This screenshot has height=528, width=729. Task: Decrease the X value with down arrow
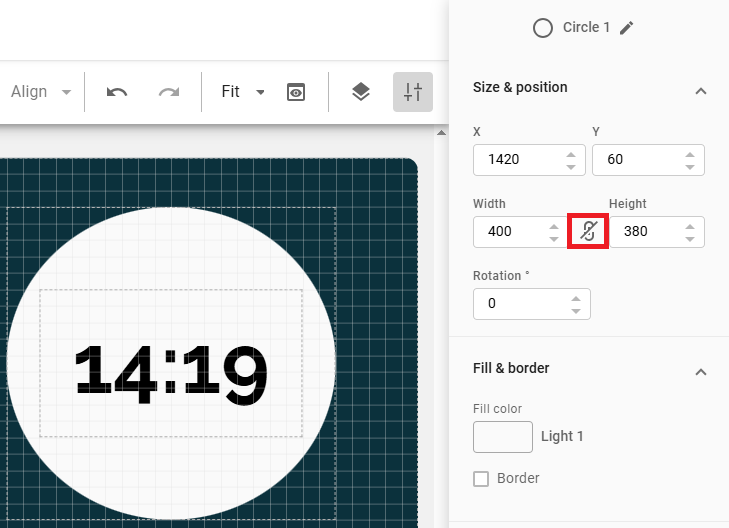click(571, 166)
